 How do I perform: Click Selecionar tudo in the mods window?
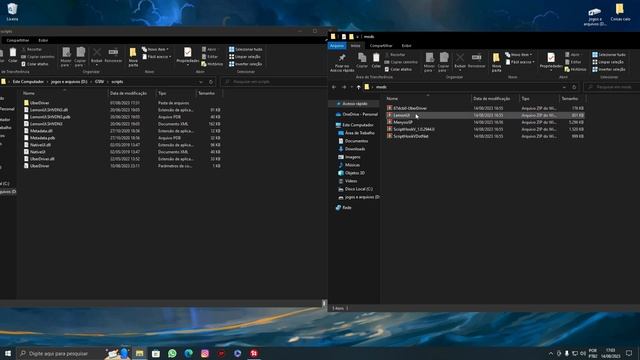pyautogui.click(x=609, y=54)
